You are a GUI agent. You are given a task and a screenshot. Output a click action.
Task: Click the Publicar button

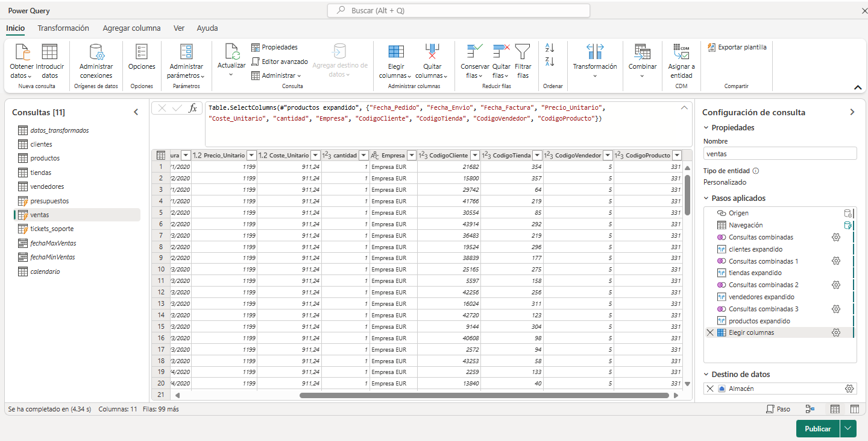tap(817, 428)
